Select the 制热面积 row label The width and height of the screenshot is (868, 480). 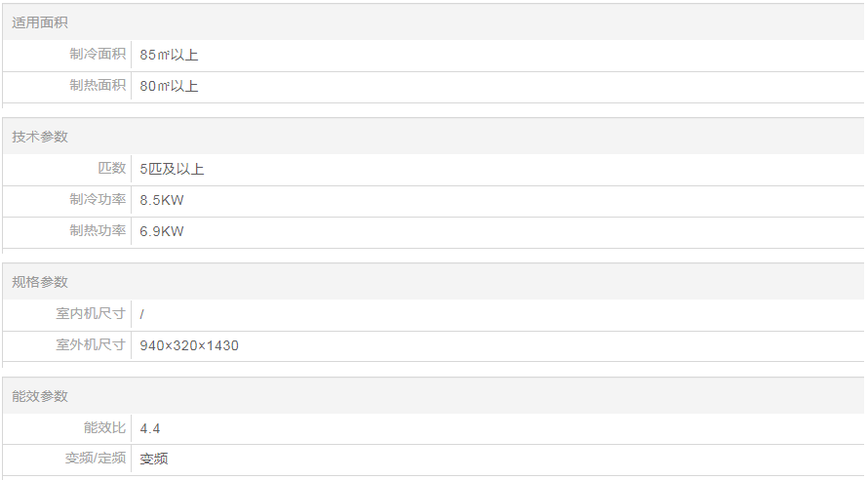98,86
